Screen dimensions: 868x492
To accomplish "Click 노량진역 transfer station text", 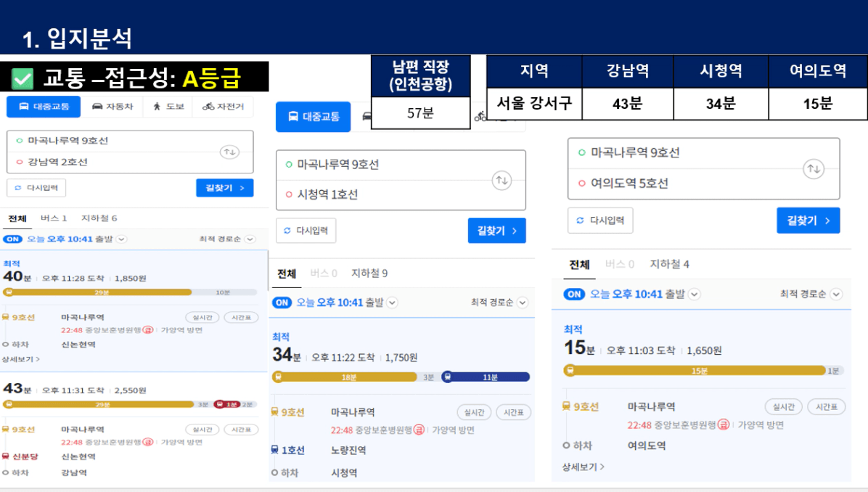I will pos(348,450).
